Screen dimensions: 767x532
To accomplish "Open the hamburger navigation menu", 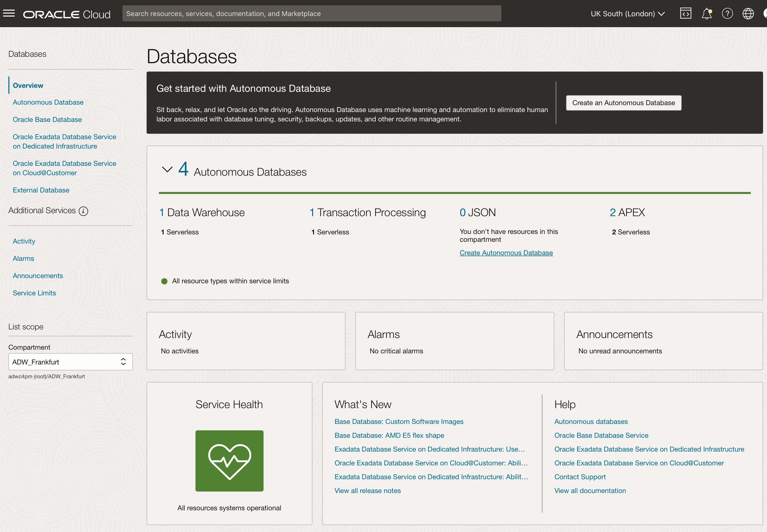I will coord(9,13).
